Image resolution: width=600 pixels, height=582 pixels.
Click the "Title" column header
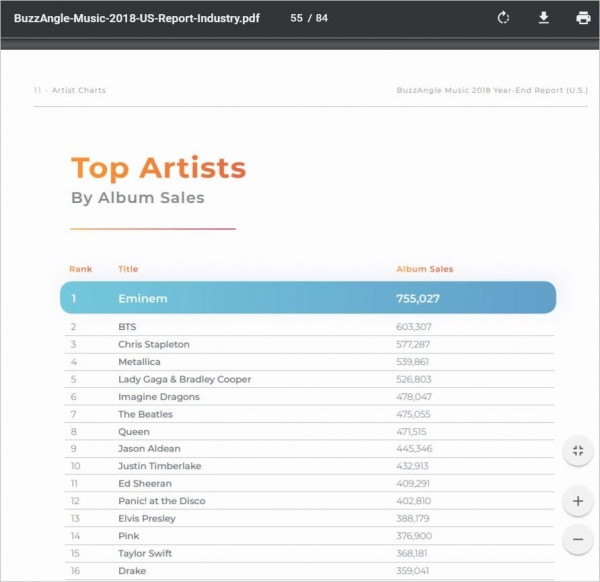pyautogui.click(x=128, y=269)
